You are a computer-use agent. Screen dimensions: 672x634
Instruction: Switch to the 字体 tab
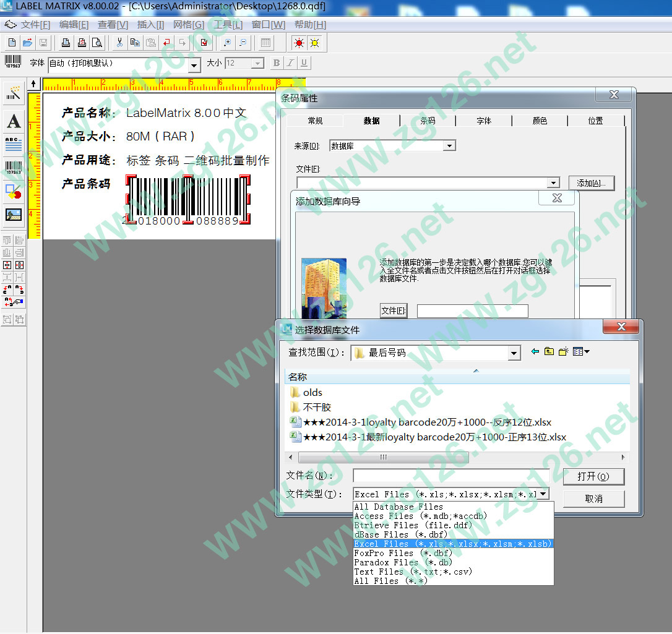pos(484,121)
